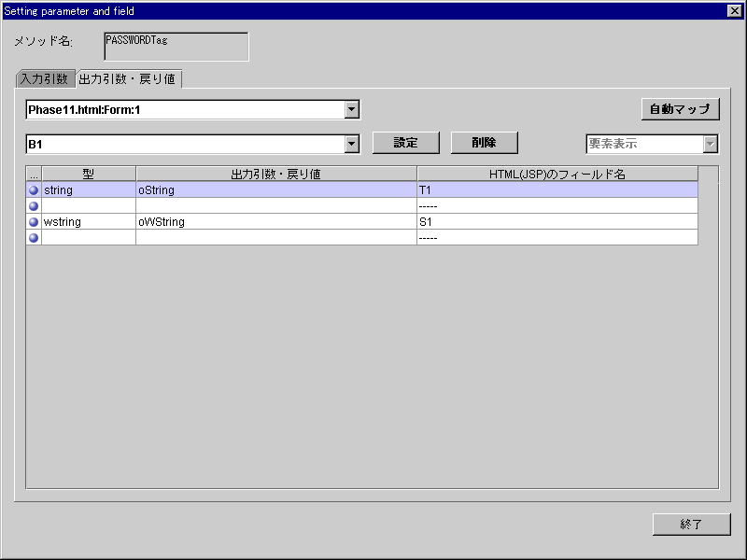Click the PASSWORDTag method name field

point(176,47)
